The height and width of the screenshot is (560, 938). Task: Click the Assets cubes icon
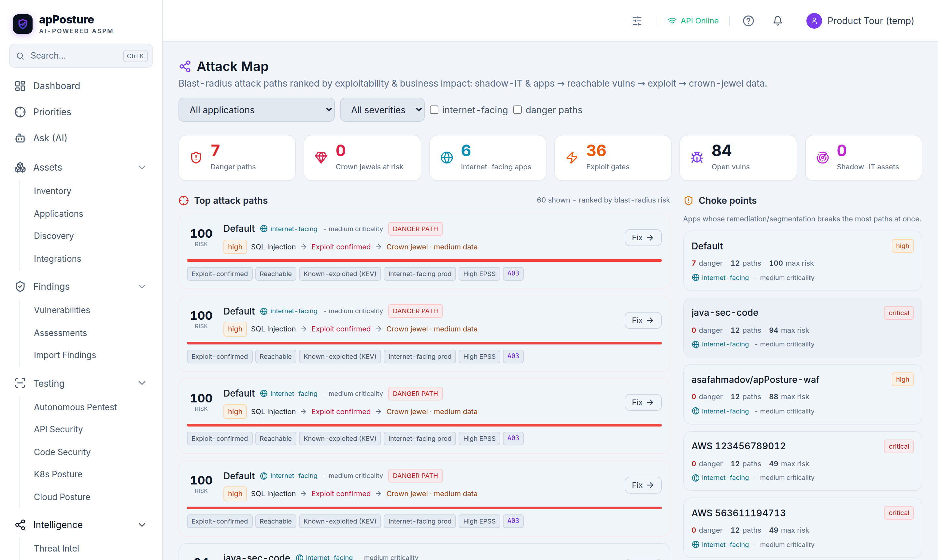coord(20,168)
